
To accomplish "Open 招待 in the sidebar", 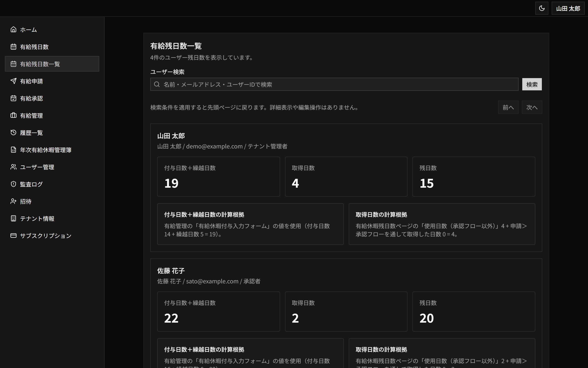I will 52,201.
